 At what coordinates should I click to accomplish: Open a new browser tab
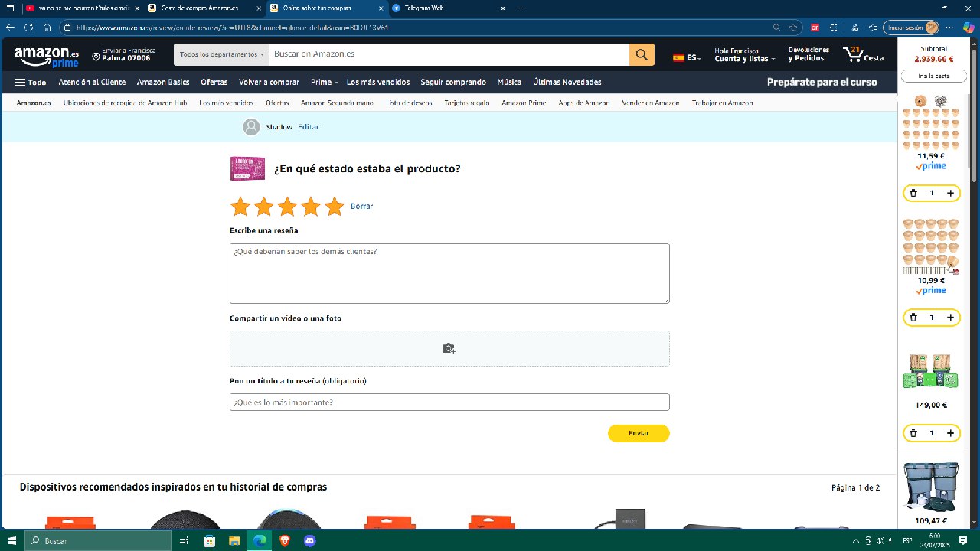pyautogui.click(x=520, y=8)
